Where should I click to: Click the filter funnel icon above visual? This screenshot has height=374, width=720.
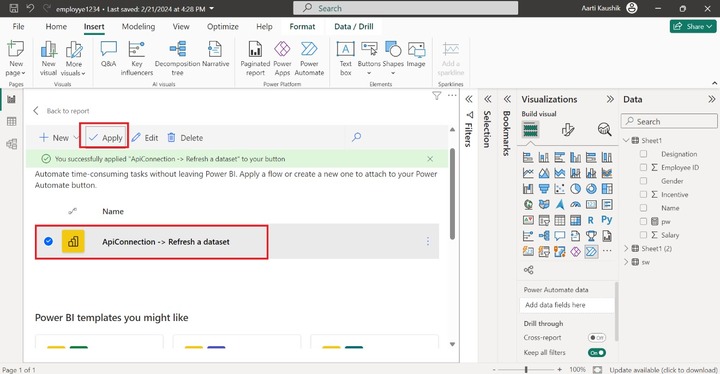[x=437, y=96]
